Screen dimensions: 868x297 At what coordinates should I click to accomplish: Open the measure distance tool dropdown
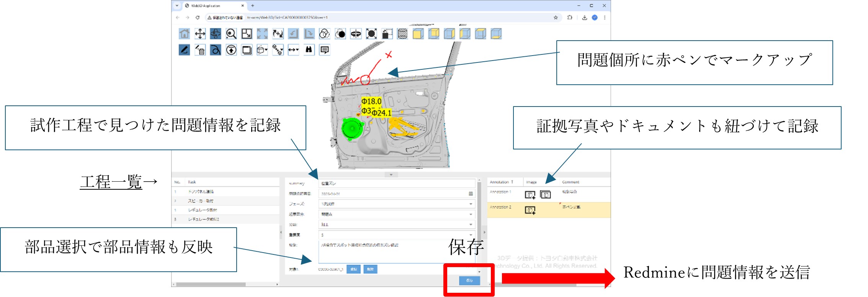click(x=293, y=50)
